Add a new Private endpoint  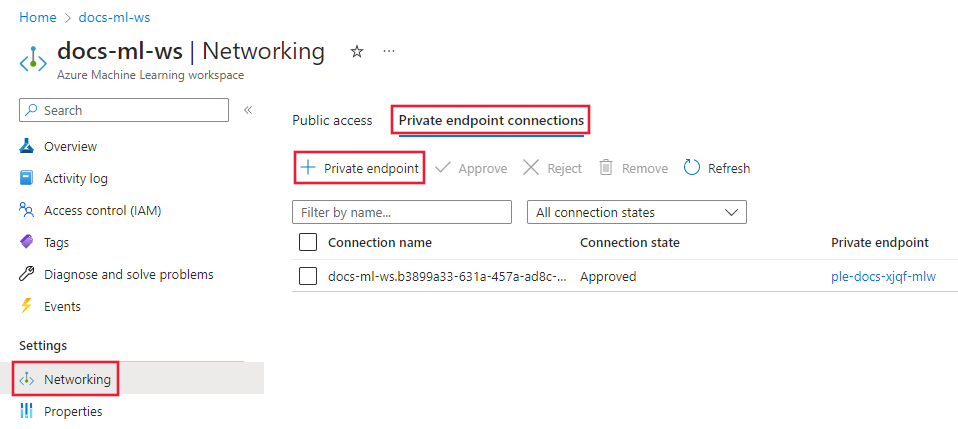[x=360, y=168]
